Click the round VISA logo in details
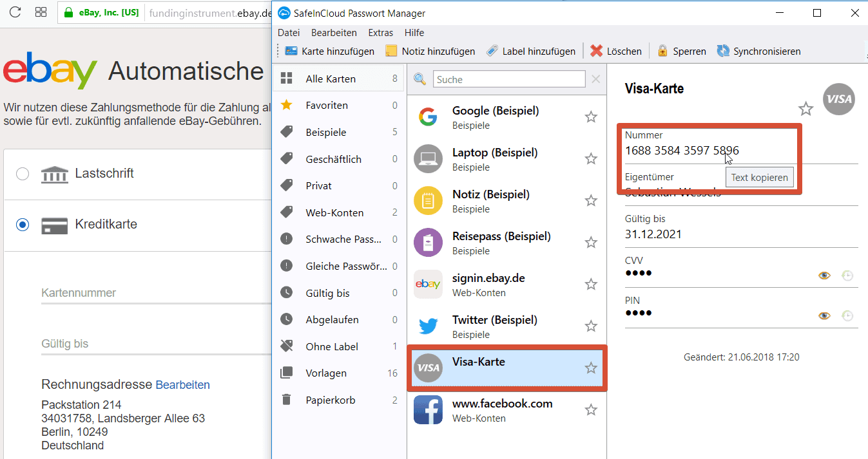This screenshot has width=868, height=459. click(839, 99)
